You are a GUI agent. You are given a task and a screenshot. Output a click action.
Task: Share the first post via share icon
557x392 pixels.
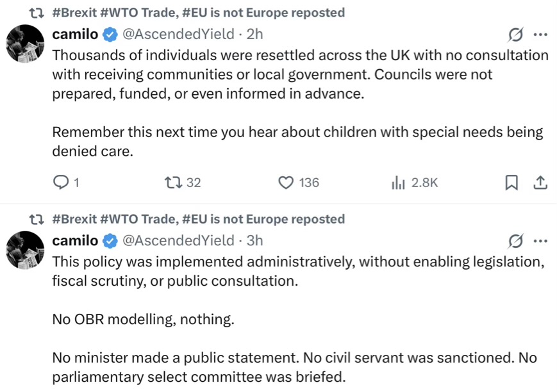(x=540, y=183)
